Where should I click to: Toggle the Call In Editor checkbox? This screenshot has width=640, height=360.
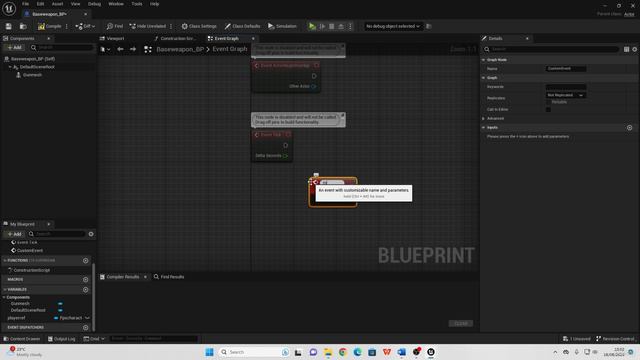(x=548, y=109)
